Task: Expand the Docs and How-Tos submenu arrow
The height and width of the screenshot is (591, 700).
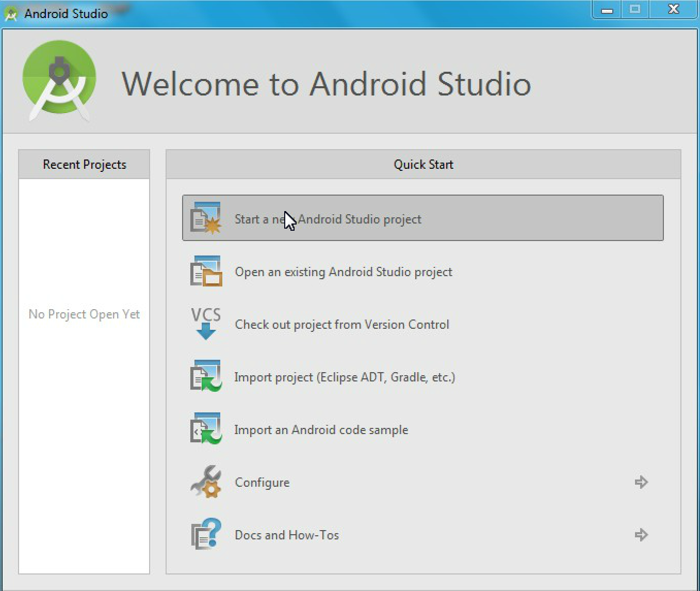Action: pyautogui.click(x=641, y=535)
